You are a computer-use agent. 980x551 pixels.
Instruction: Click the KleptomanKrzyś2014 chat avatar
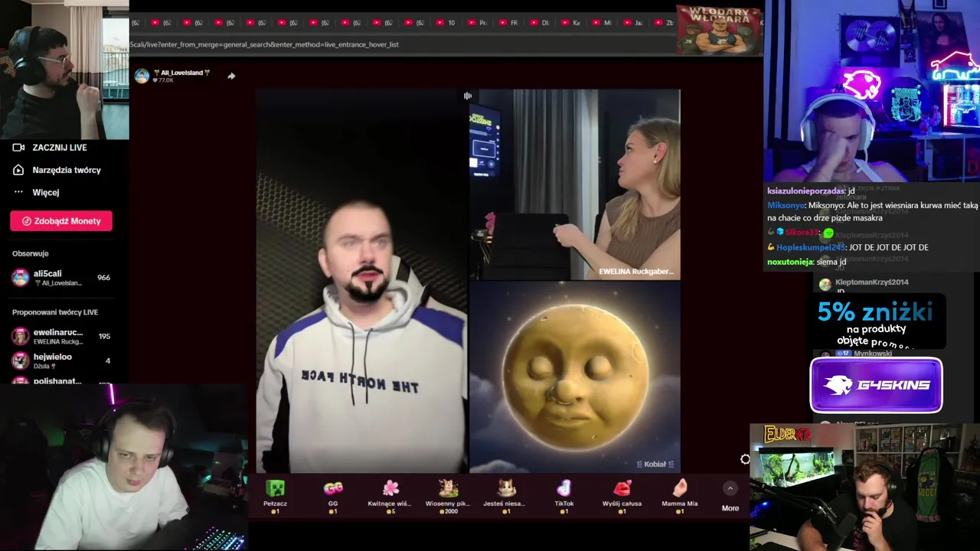825,285
